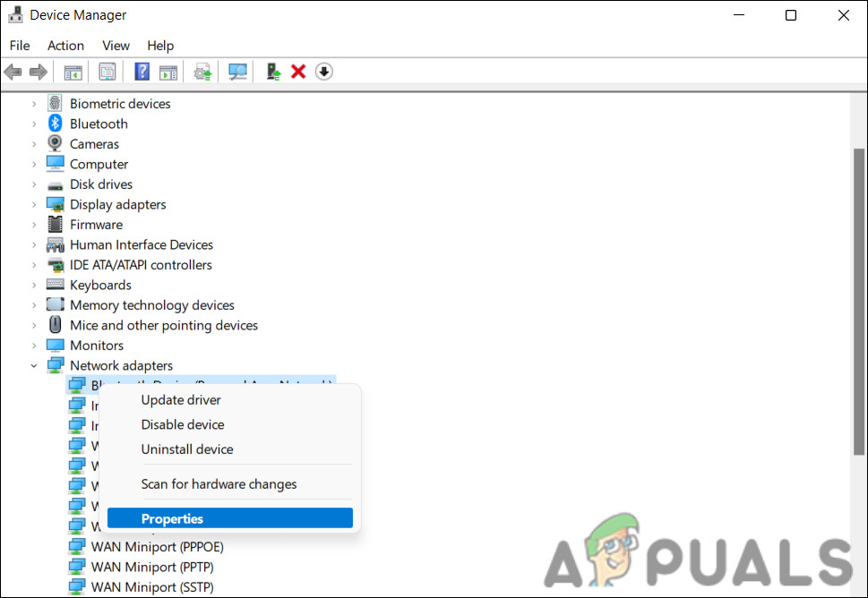This screenshot has width=868, height=598.
Task: Select the Human Interface Devices label
Action: (142, 244)
